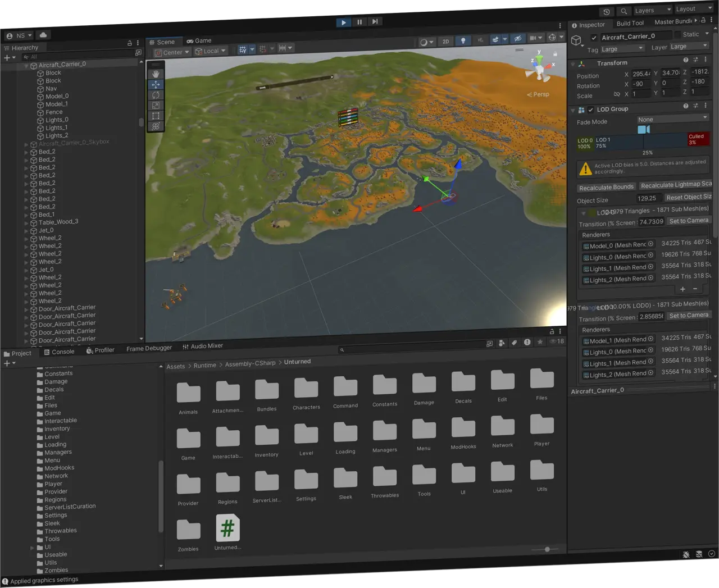Screen dimensions: 719x588
Task: Toggle 2D view mode in Scene
Action: coord(446,42)
